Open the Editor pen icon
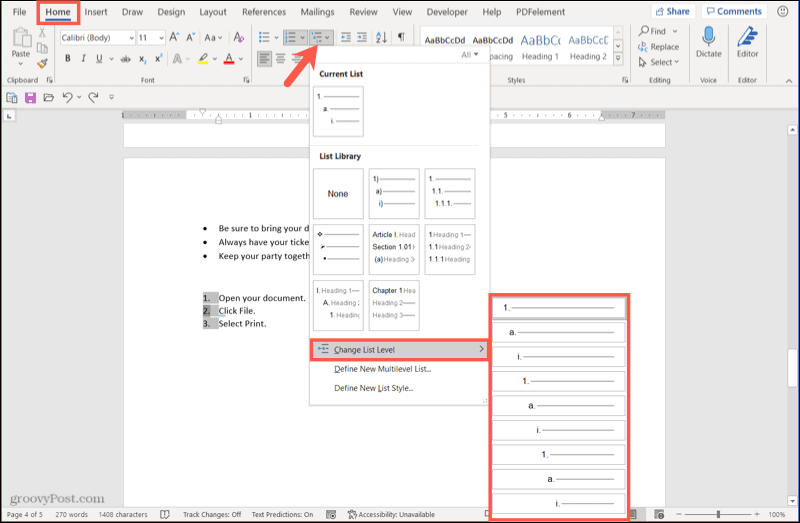 pyautogui.click(x=747, y=37)
